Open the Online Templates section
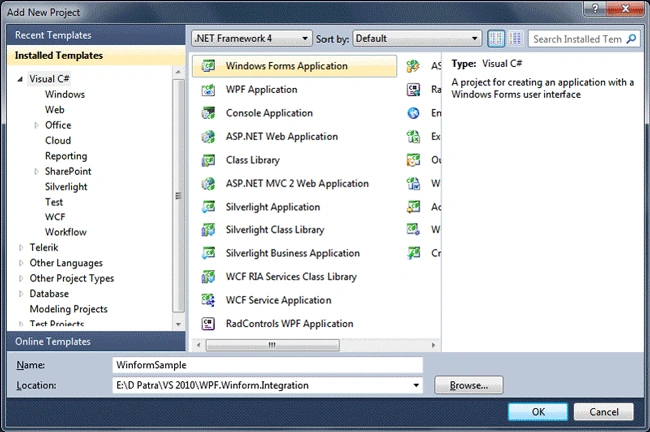This screenshot has height=432, width=650. [x=96, y=342]
